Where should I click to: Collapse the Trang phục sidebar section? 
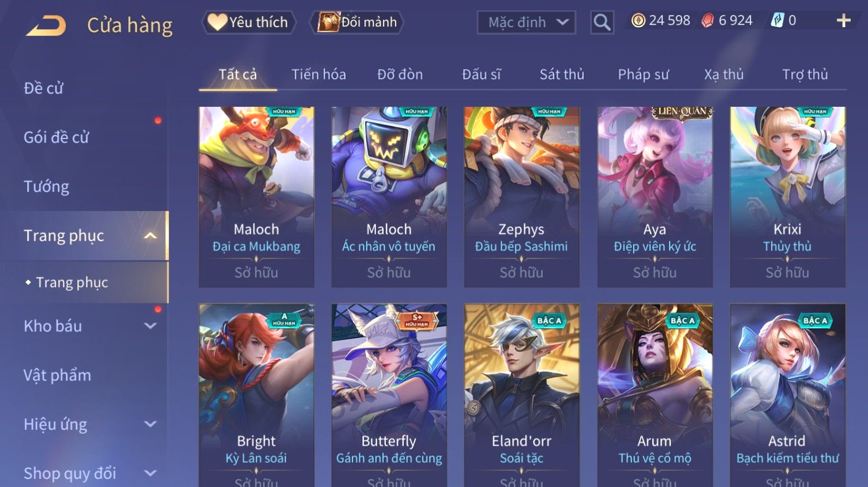(x=150, y=235)
